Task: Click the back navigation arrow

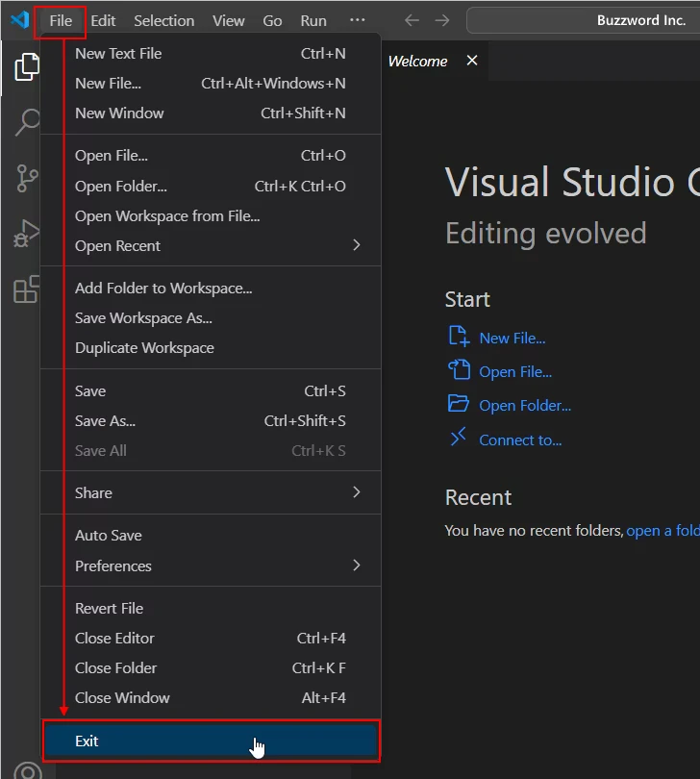Action: (x=412, y=19)
